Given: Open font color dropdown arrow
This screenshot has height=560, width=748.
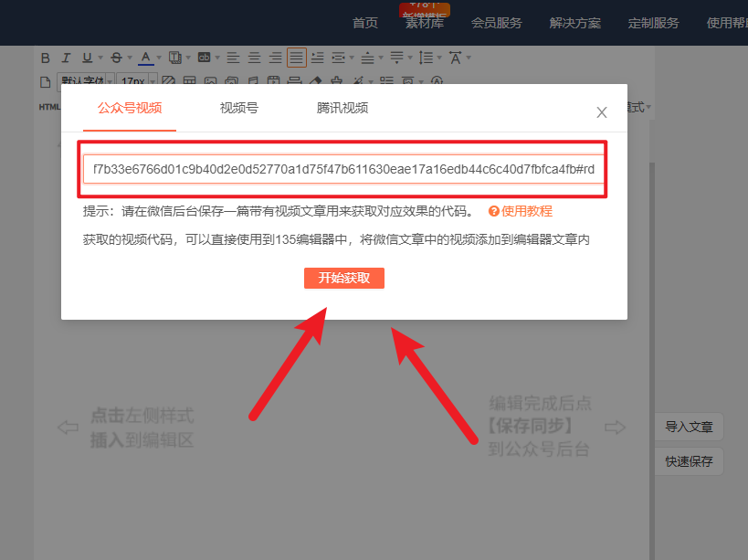Looking at the screenshot, I should pyautogui.click(x=159, y=58).
